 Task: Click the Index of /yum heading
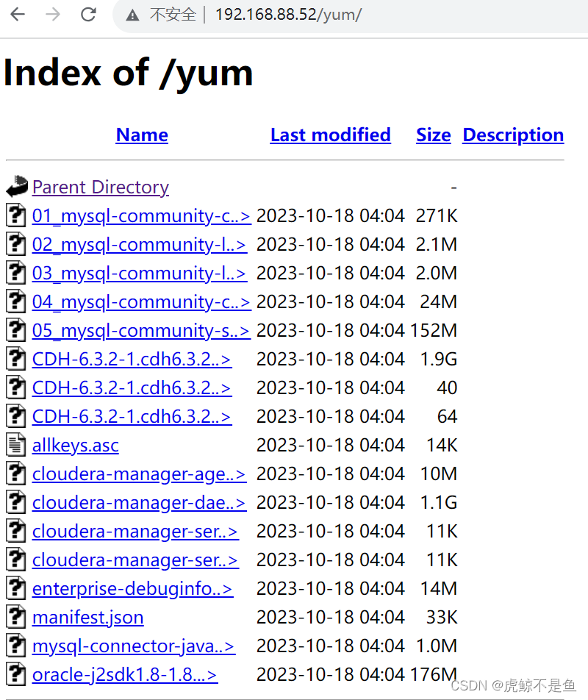[x=129, y=73]
